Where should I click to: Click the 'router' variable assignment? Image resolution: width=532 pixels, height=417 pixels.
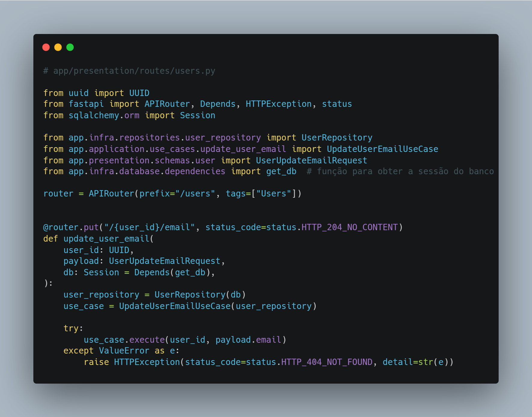coord(58,193)
